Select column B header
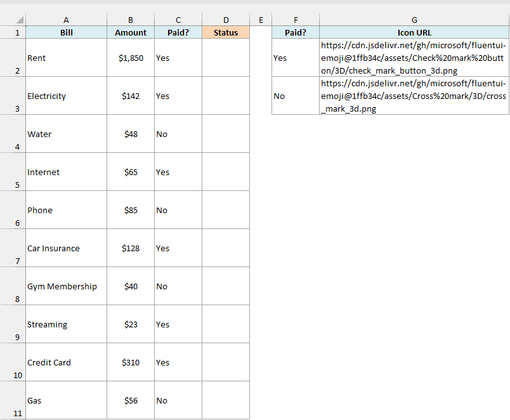The height and width of the screenshot is (420, 510). 131,20
